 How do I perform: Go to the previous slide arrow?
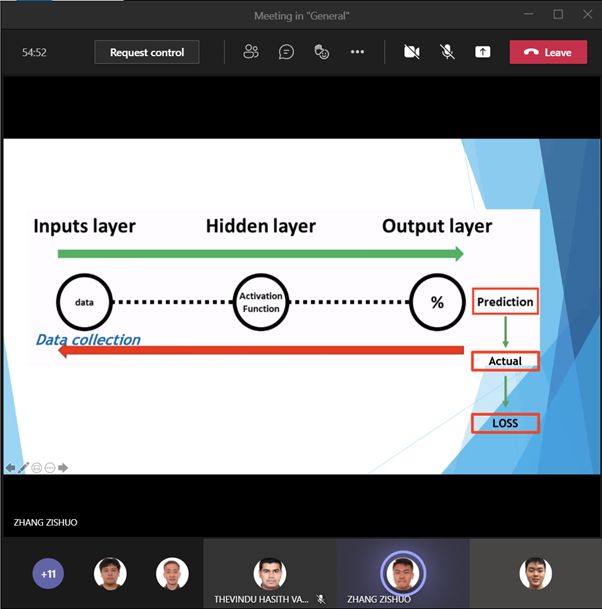point(10,468)
